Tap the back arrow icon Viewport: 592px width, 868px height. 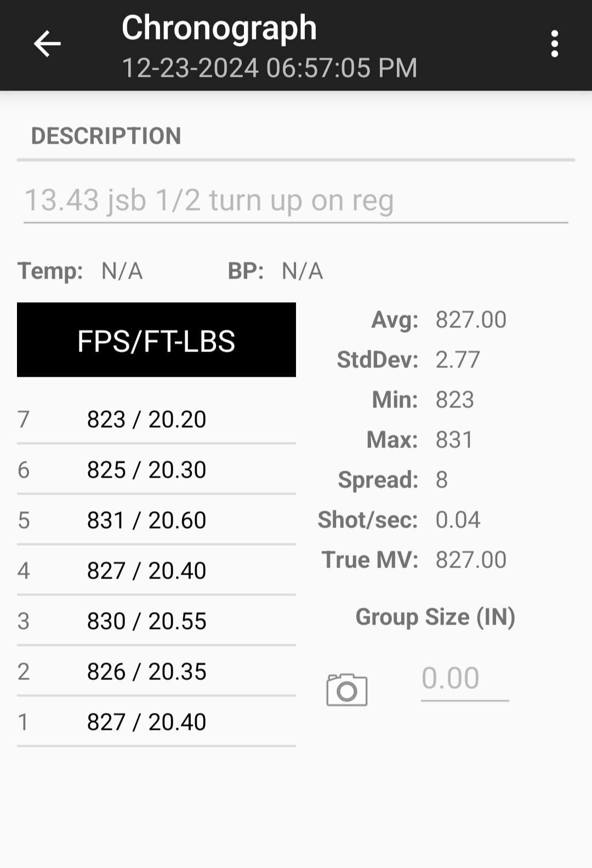click(47, 44)
